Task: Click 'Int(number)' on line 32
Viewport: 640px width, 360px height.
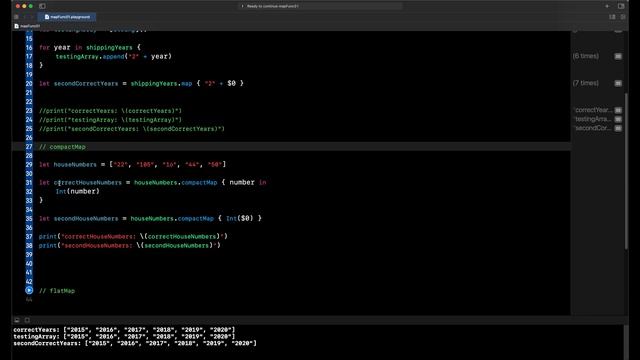Action: pos(78,191)
